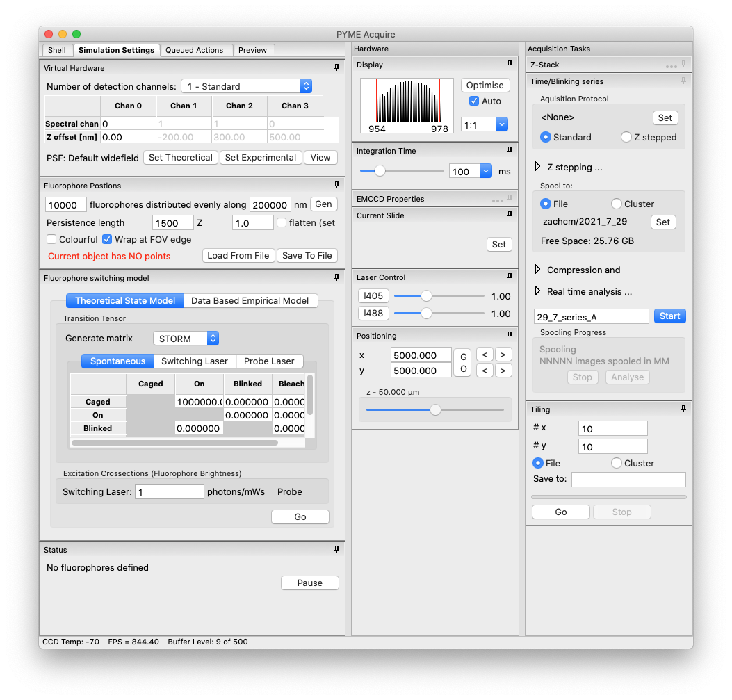The height and width of the screenshot is (700, 732).
Task: Click the 29_7_series_A series name field
Action: pyautogui.click(x=591, y=316)
